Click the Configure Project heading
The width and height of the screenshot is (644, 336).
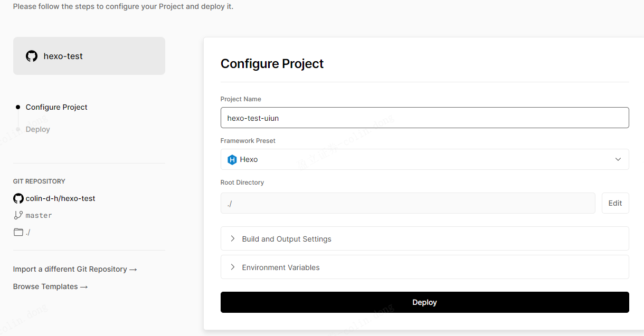272,64
